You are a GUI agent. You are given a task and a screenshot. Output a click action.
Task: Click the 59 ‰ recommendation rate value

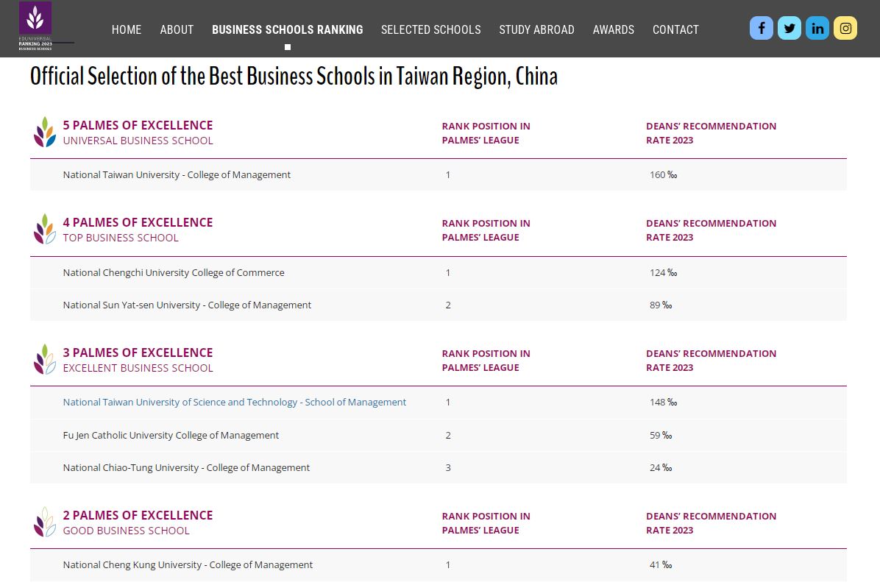[661, 436]
